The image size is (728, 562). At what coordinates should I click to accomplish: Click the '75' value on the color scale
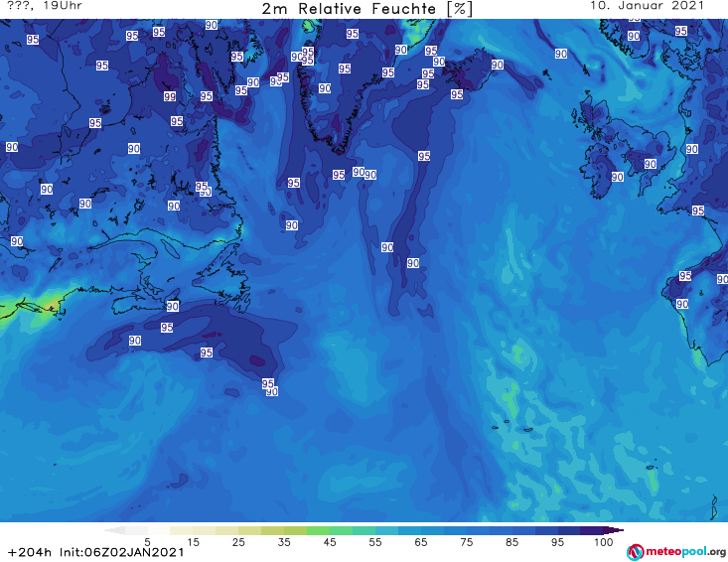[467, 541]
